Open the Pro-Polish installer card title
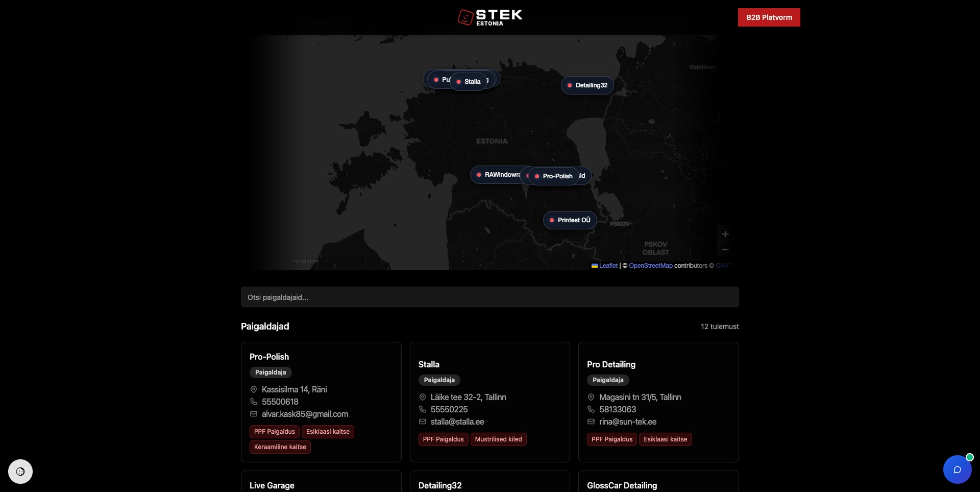Viewport: 980px width, 492px height. [269, 357]
